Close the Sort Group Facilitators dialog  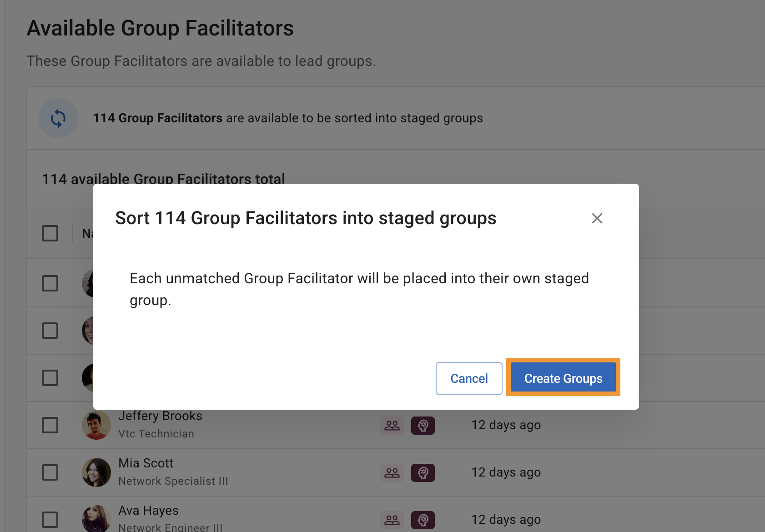(597, 218)
